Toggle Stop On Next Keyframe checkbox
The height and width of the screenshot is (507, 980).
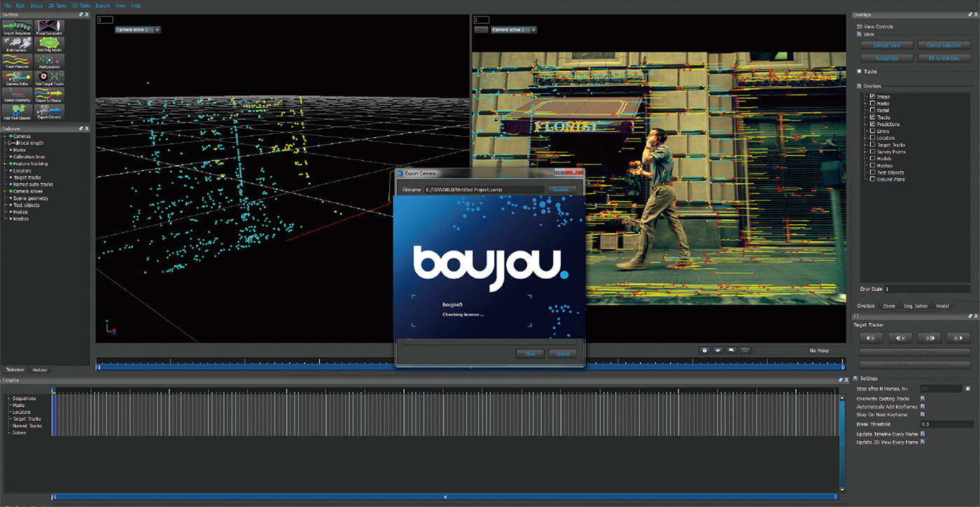pos(923,415)
